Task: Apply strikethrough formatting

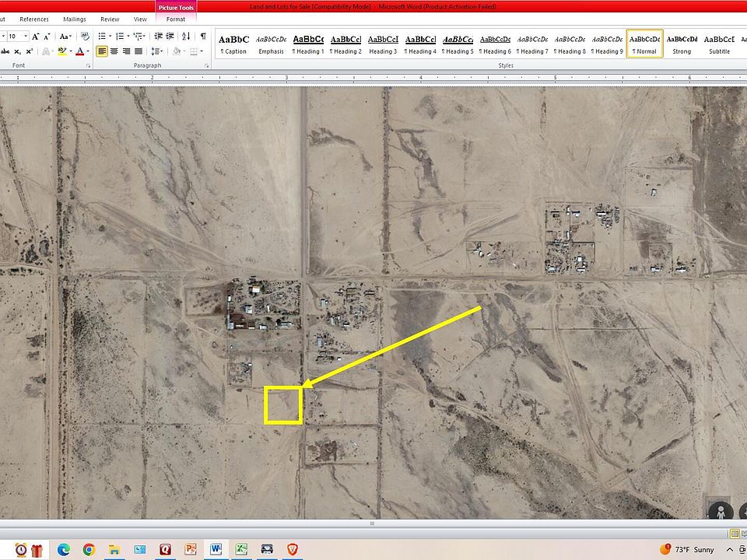Action: [x=5, y=51]
